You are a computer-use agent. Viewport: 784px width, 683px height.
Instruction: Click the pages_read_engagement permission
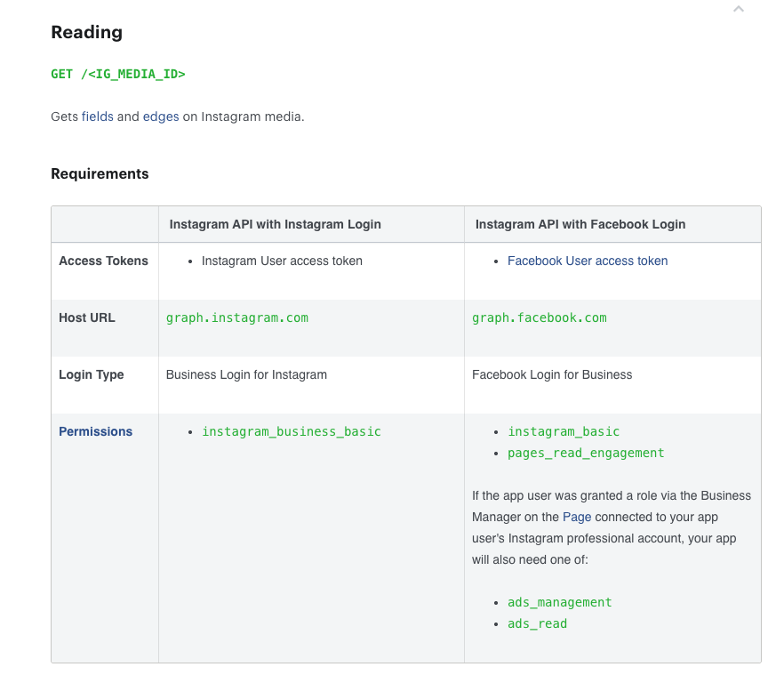(586, 453)
